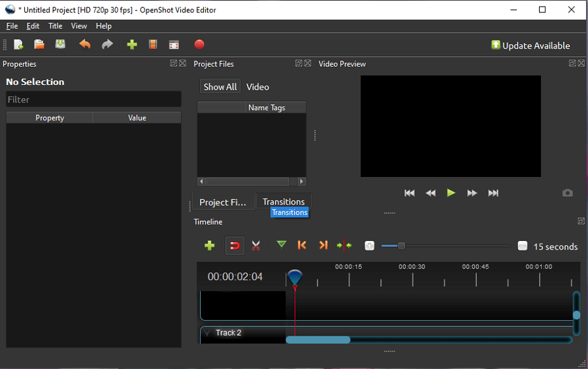The height and width of the screenshot is (369, 588).
Task: Undo the last action
Action: pyautogui.click(x=85, y=44)
